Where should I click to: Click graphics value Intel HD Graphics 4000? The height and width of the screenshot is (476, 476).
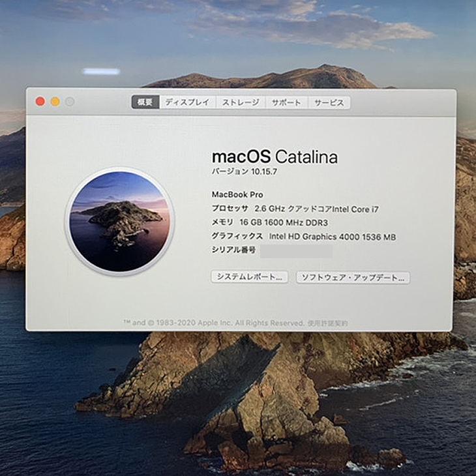tap(333, 237)
